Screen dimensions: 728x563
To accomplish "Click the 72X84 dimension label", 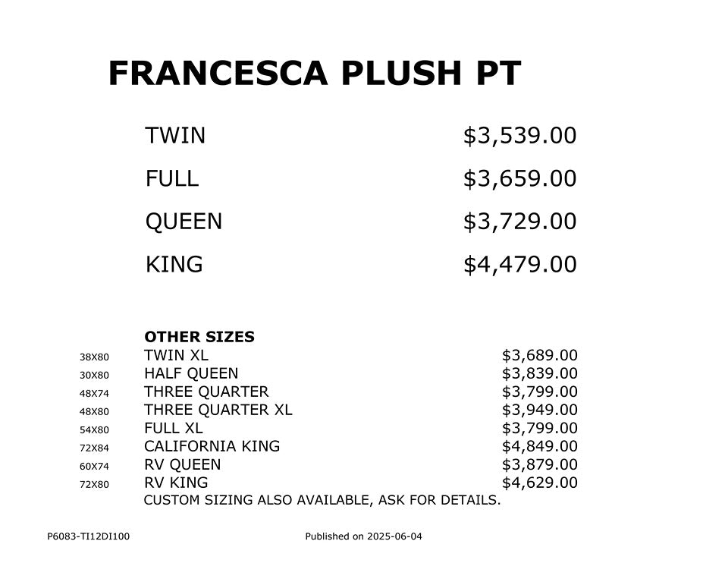I will pos(94,448).
